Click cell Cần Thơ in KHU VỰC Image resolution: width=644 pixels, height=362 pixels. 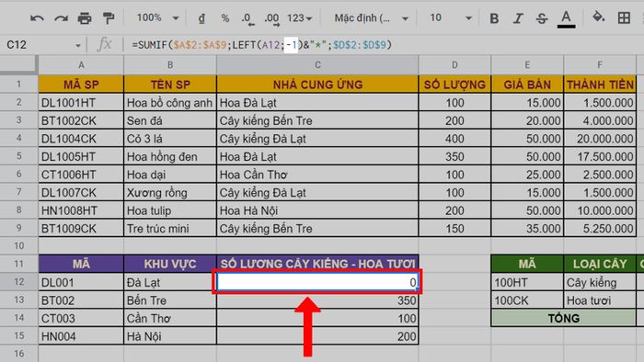click(x=170, y=318)
